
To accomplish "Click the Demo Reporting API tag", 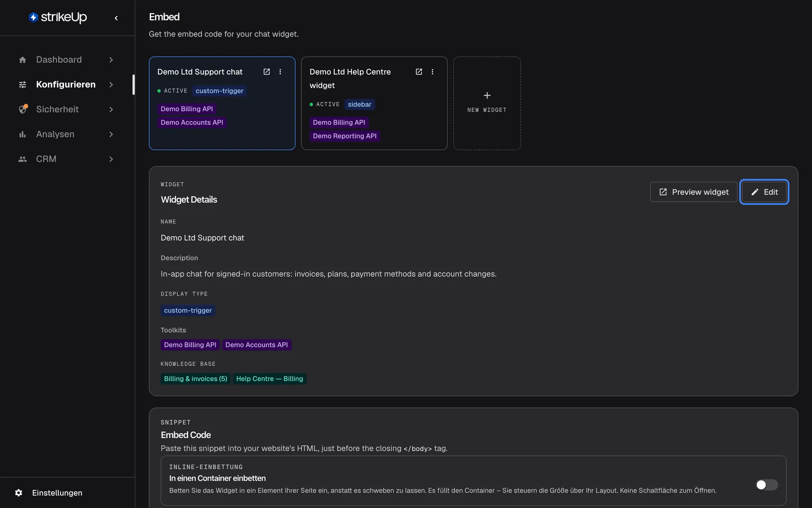I will point(345,136).
